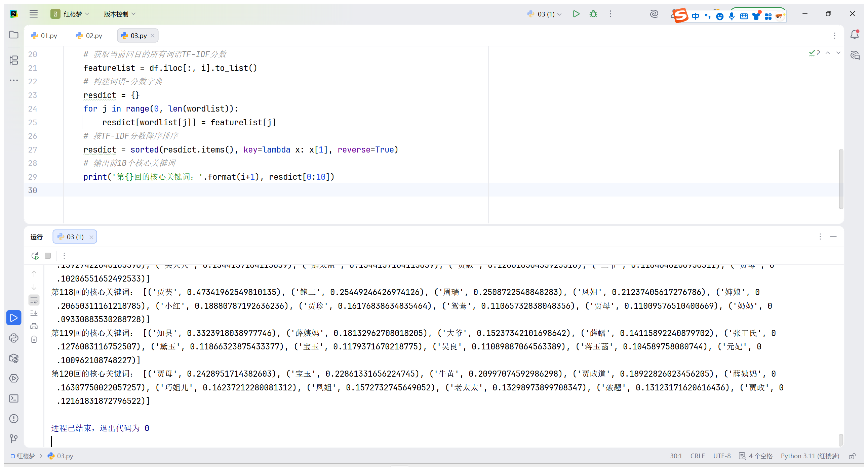The height and width of the screenshot is (467, 868).
Task: Open the Terminal tool window
Action: tap(14, 398)
